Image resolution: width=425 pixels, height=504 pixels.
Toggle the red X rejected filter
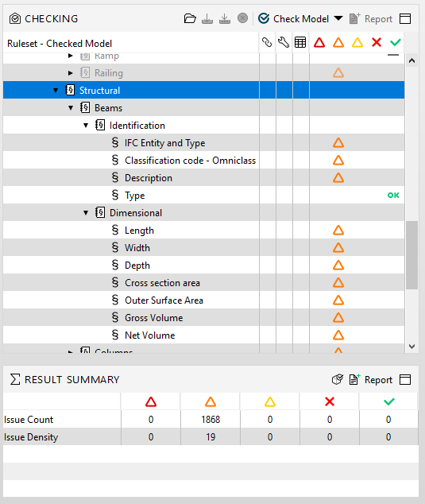pyautogui.click(x=377, y=42)
